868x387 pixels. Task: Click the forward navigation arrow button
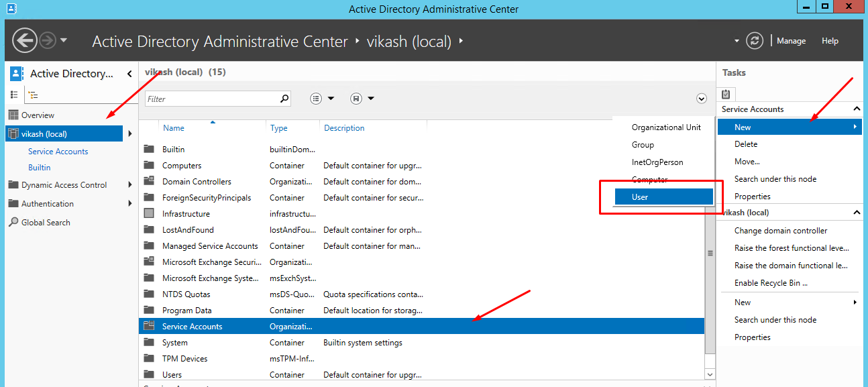pos(48,40)
